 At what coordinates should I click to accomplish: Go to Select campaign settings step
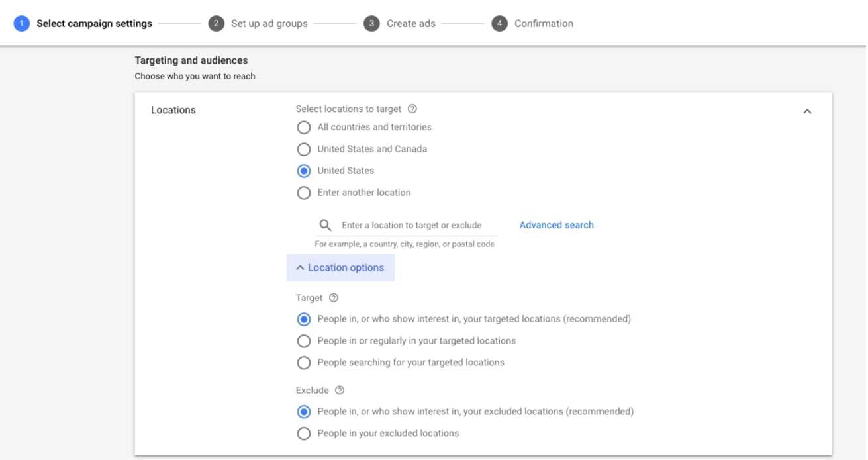[x=94, y=24]
